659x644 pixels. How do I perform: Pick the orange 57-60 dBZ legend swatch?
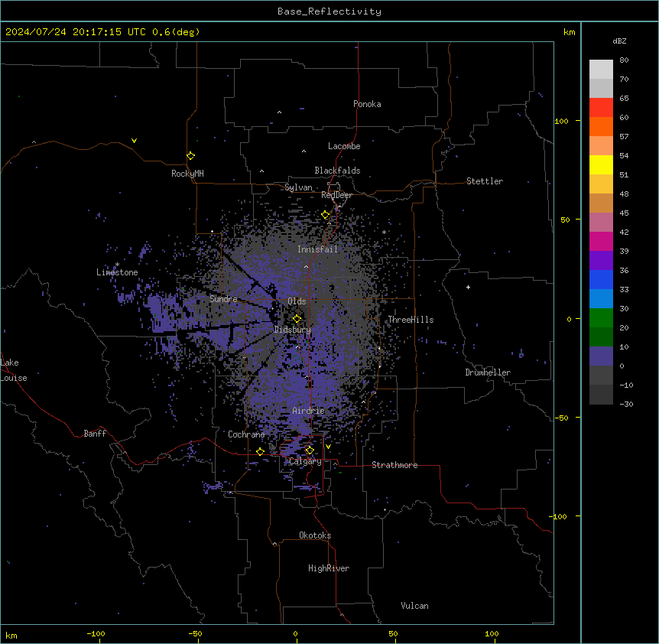601,126
